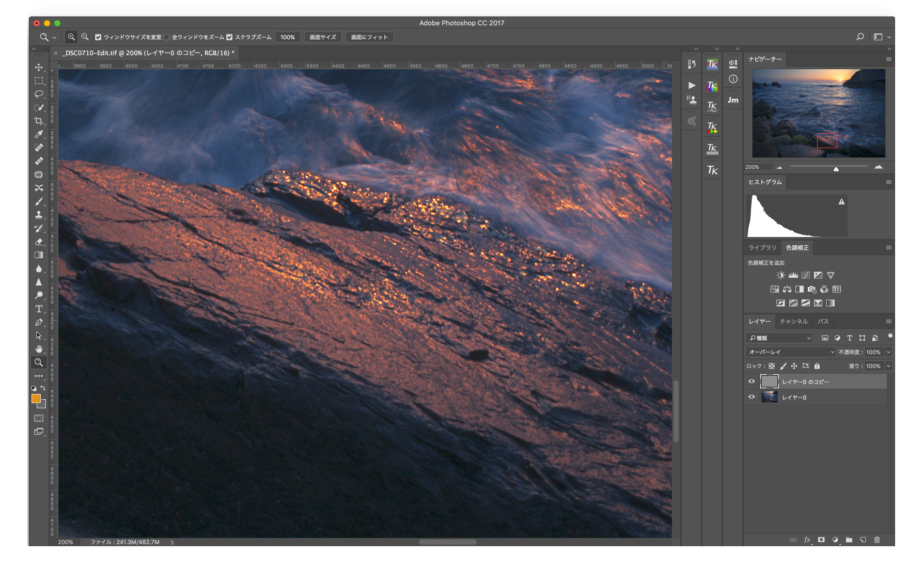Select the Brush tool
The height and width of the screenshot is (588, 924).
(x=39, y=201)
